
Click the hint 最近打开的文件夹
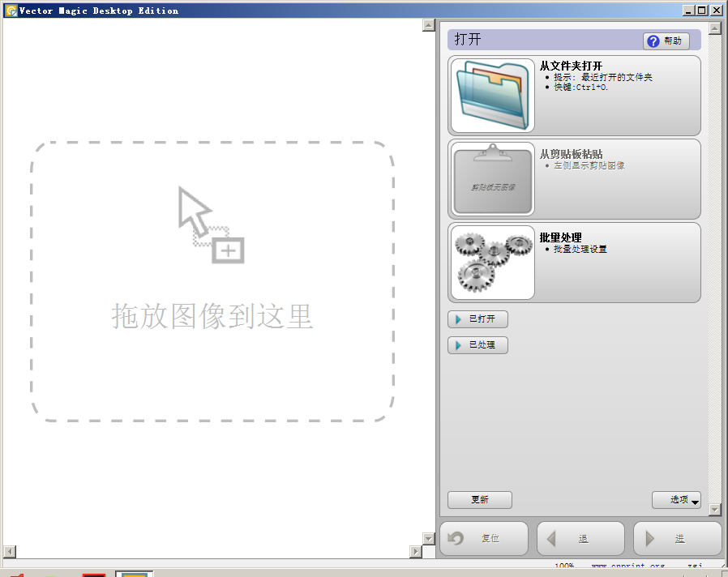click(x=617, y=77)
